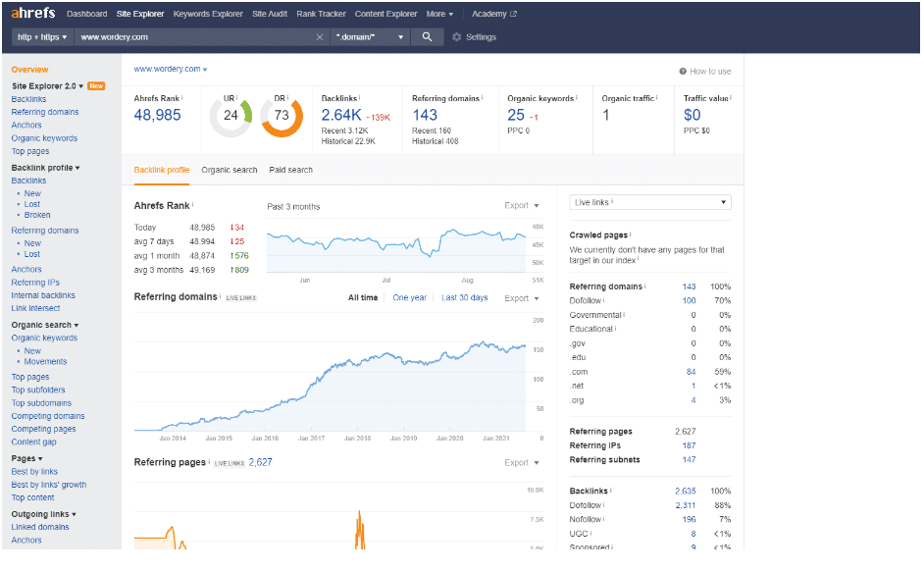Open Rank Tracker from top navigation
Screen dimensions: 924x572
321,14
